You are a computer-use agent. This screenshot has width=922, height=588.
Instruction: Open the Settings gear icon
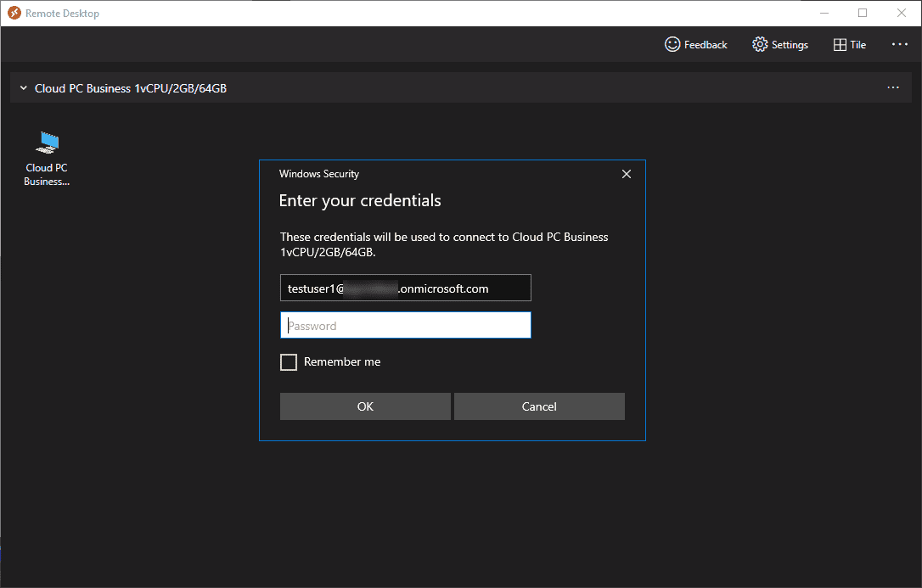pos(760,44)
